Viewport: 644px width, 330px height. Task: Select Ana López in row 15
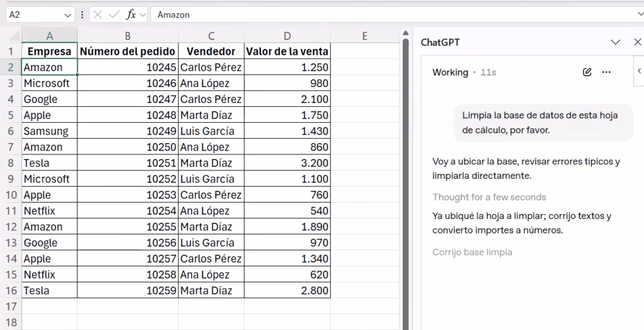point(211,275)
